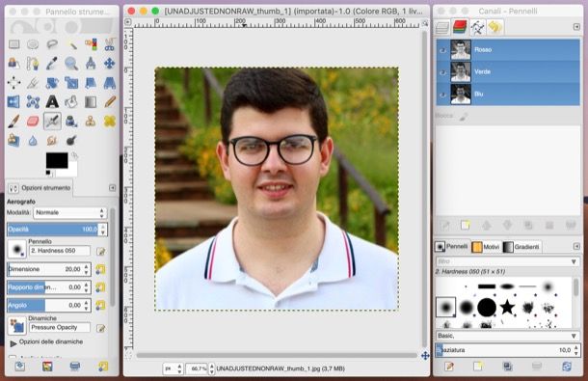
Task: Adjust the Angolo slider
Action: click(44, 305)
